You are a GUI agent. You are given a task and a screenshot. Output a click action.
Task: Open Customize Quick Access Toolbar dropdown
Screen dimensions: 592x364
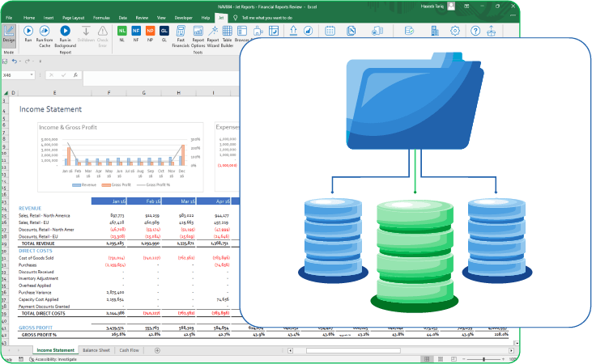pos(40,61)
